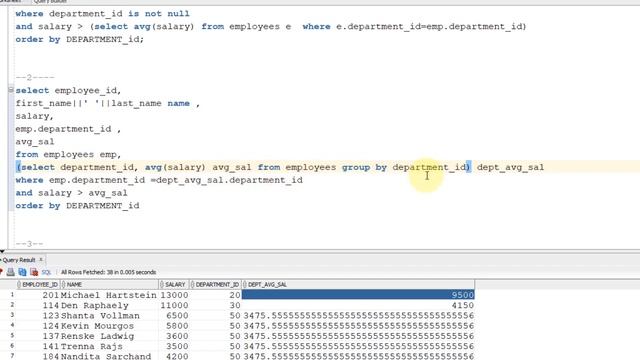Sort by SALARY column header
This screenshot has height=360, width=640.
pos(174,284)
